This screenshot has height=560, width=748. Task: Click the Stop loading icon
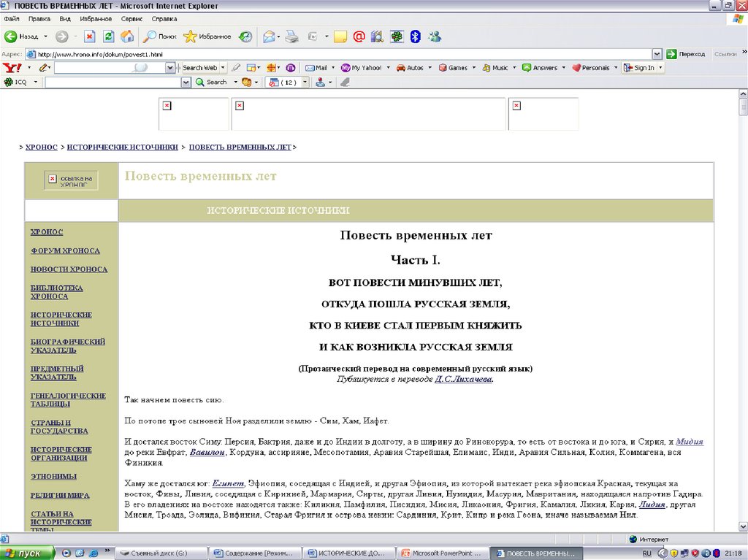(89, 37)
